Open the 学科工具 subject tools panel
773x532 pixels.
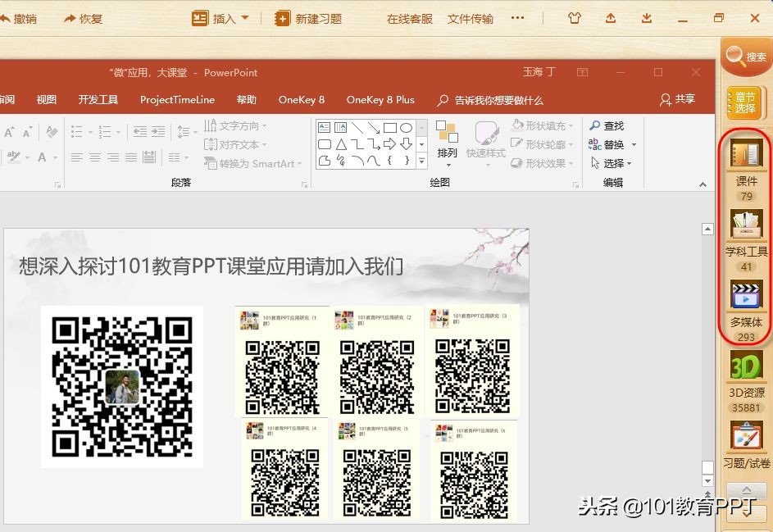[746, 239]
